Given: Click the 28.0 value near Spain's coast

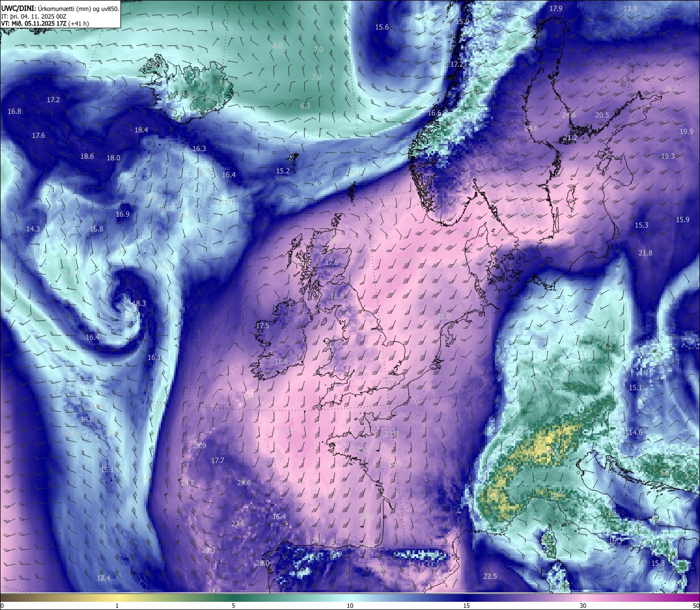Looking at the screenshot, I should coord(262,563).
